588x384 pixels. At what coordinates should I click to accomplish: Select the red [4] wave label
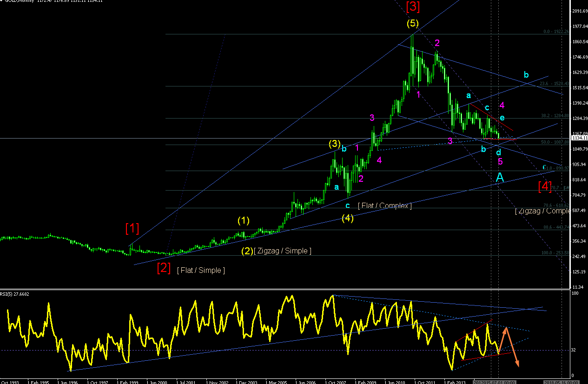click(545, 186)
